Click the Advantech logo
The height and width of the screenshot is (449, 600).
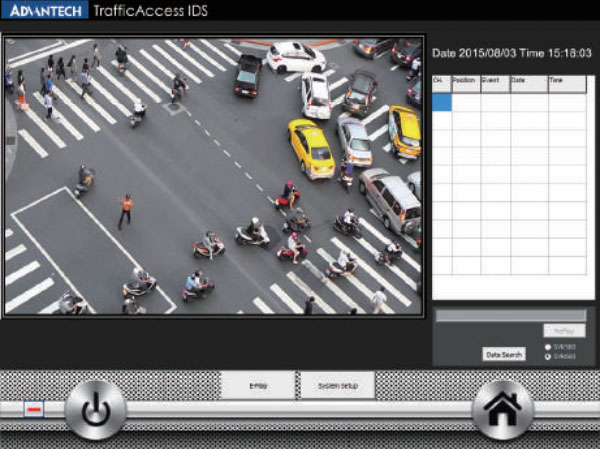(45, 10)
